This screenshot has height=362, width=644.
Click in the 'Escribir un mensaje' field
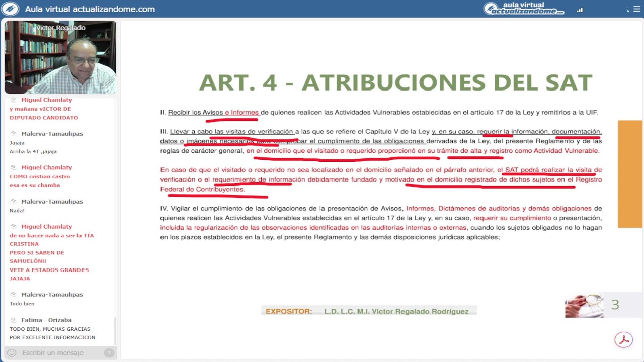(x=60, y=353)
